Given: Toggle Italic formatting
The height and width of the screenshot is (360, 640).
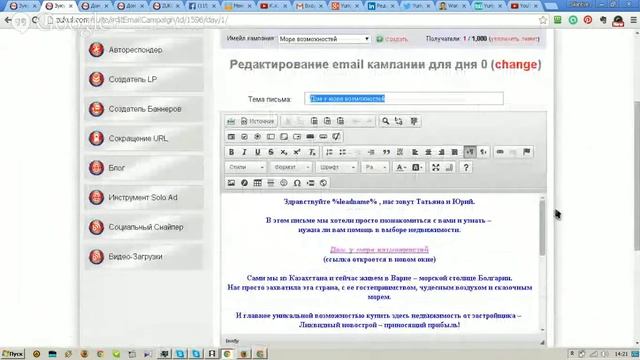Looking at the screenshot, I should point(244,152).
